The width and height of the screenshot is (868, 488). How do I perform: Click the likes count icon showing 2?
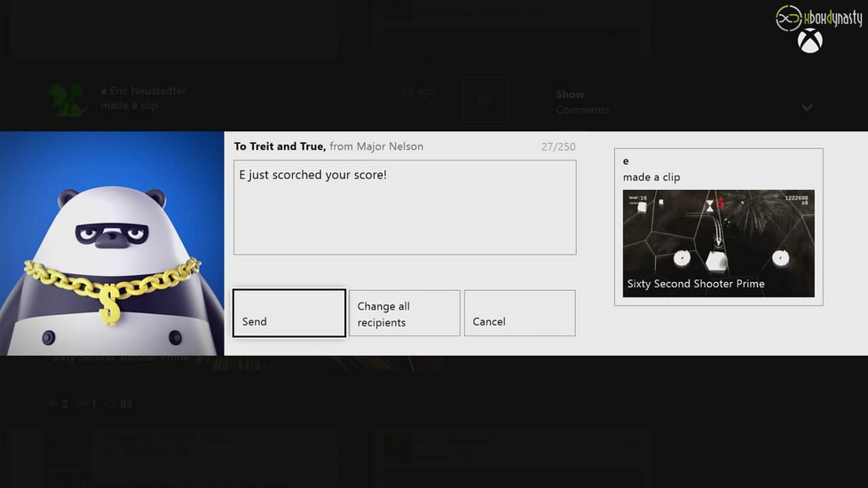click(x=52, y=404)
